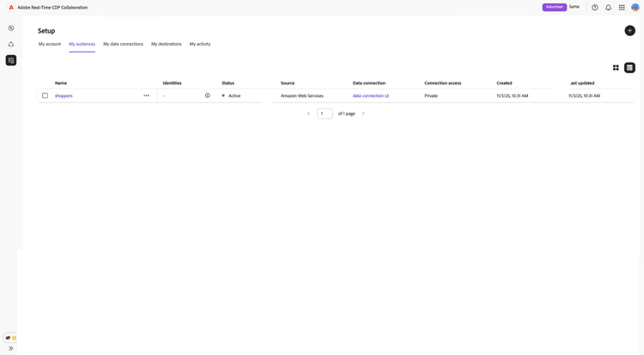Click the Name column header
This screenshot has width=644, height=355.
(61, 83)
